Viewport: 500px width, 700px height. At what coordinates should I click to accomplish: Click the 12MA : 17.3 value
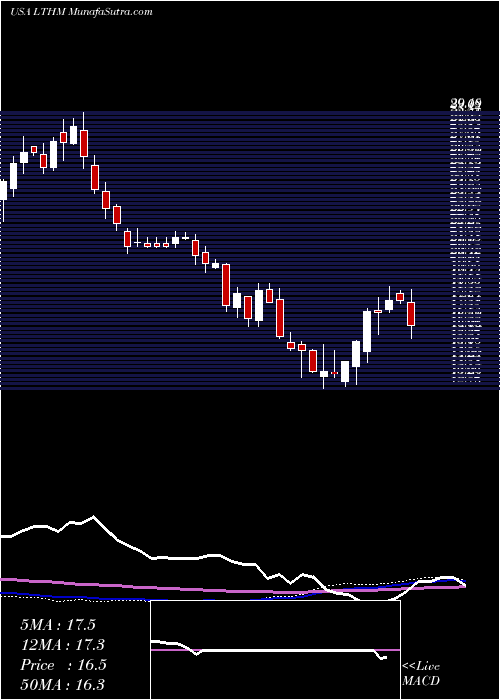pos(62,645)
